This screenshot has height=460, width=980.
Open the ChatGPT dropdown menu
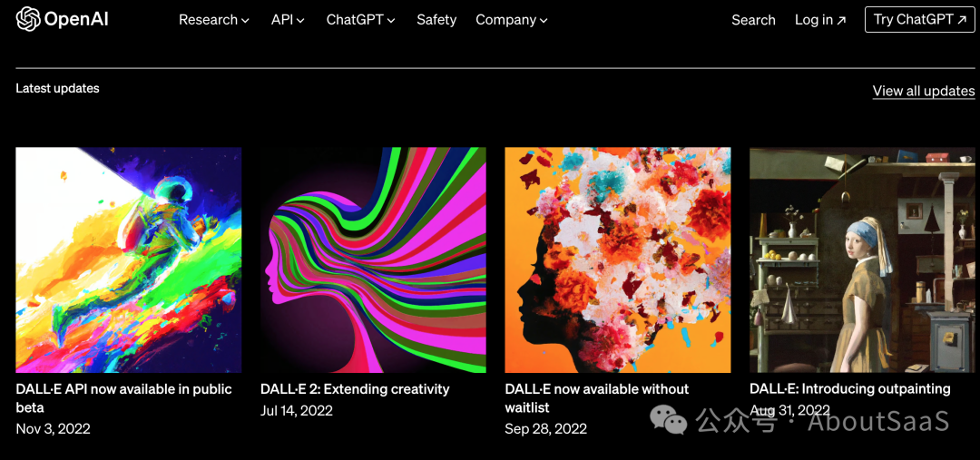click(x=360, y=20)
